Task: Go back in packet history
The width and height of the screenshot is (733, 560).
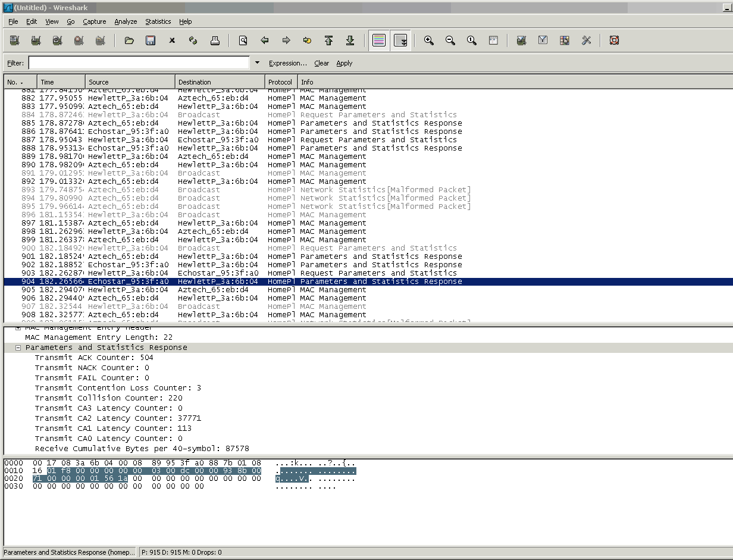Action: 265,40
